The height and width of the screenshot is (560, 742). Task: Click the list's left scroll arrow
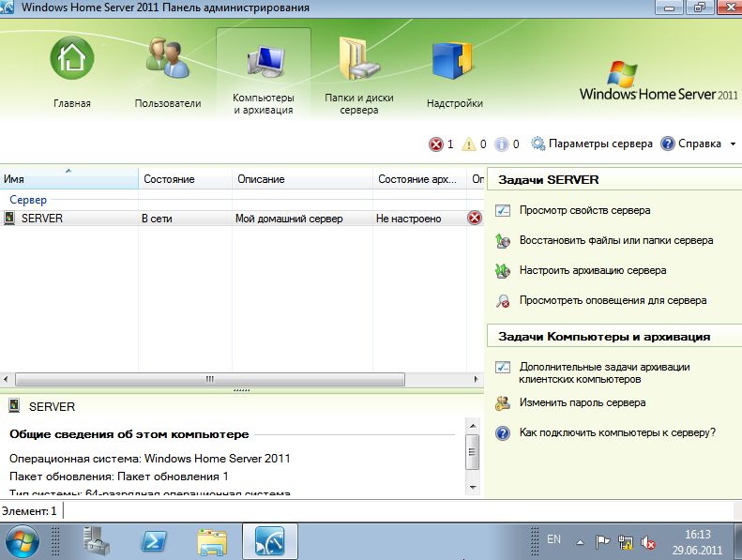coord(6,379)
